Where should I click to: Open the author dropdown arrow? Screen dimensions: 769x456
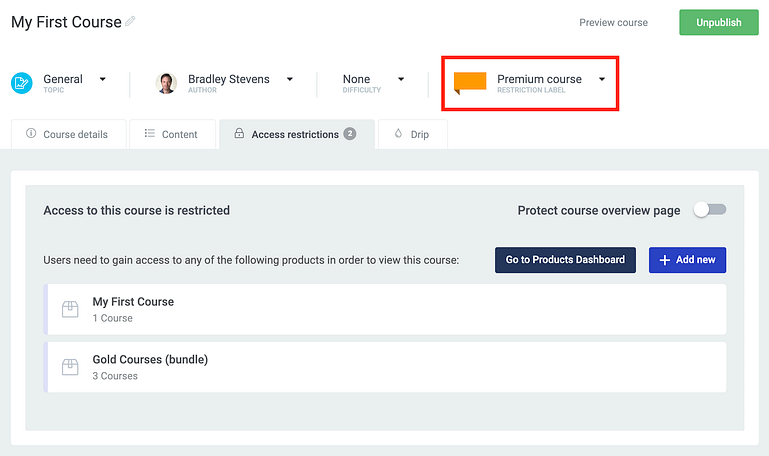pyautogui.click(x=290, y=79)
